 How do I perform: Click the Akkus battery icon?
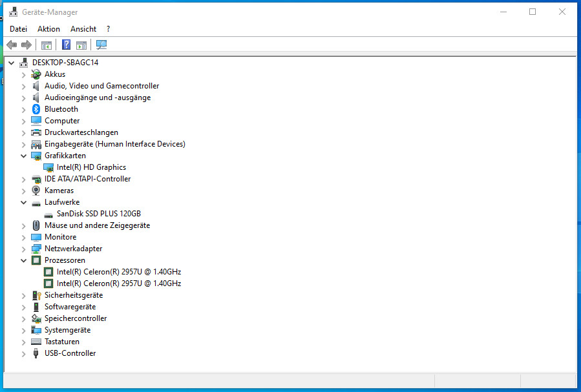click(x=36, y=74)
